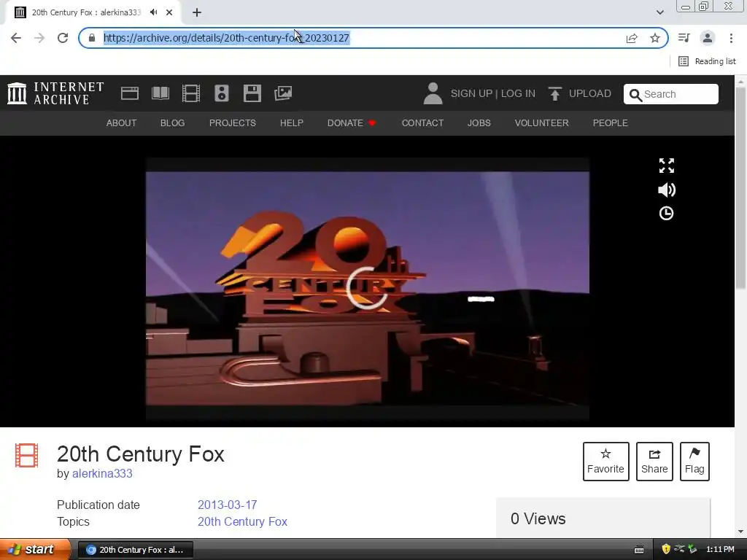Image resolution: width=747 pixels, height=560 pixels.
Task: Toggle fullscreen for the video player
Action: point(667,166)
